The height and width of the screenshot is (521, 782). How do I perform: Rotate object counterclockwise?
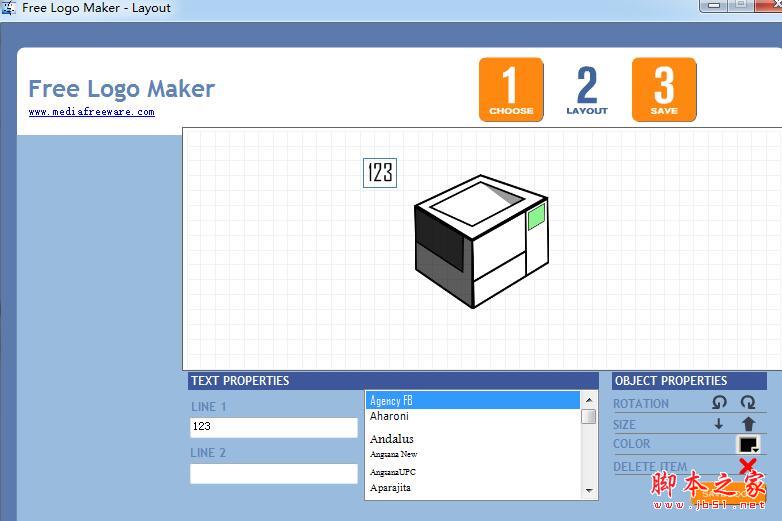(719, 402)
